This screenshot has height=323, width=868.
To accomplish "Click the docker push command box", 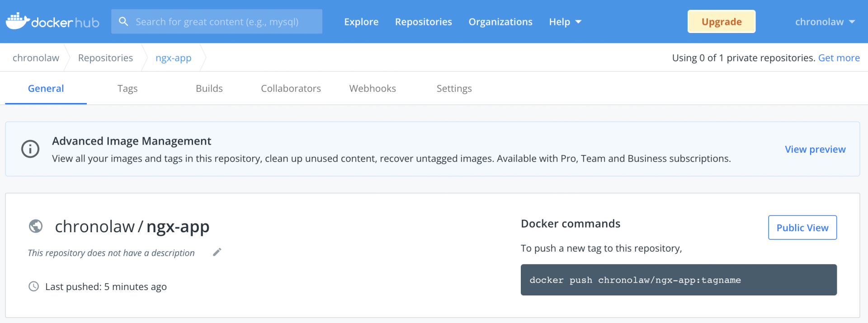I will pos(678,280).
